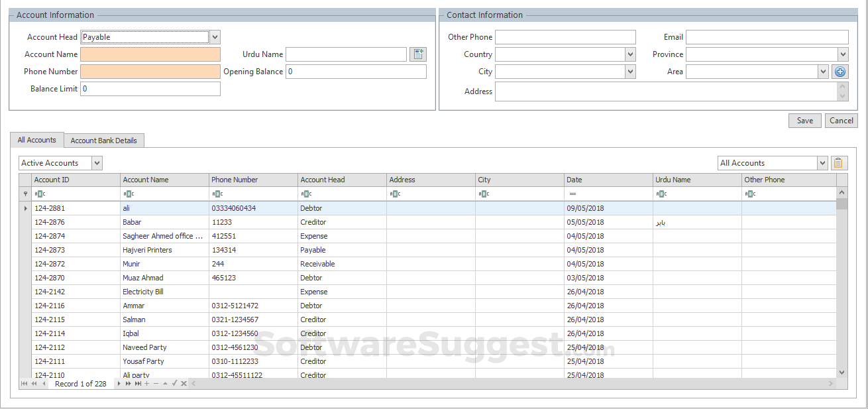Click the blue plus icon beside Area
868x409 pixels.
point(840,71)
